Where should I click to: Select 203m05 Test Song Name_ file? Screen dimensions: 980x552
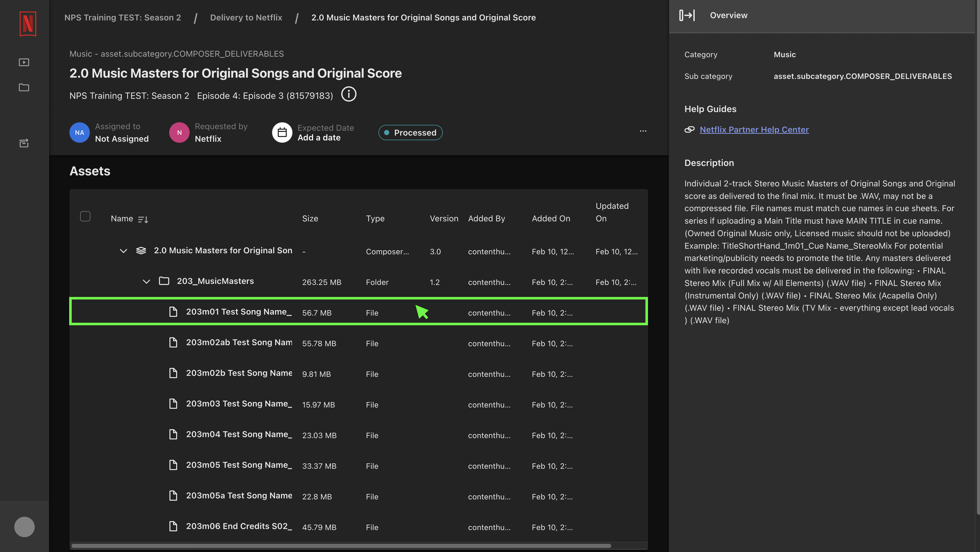click(x=239, y=465)
